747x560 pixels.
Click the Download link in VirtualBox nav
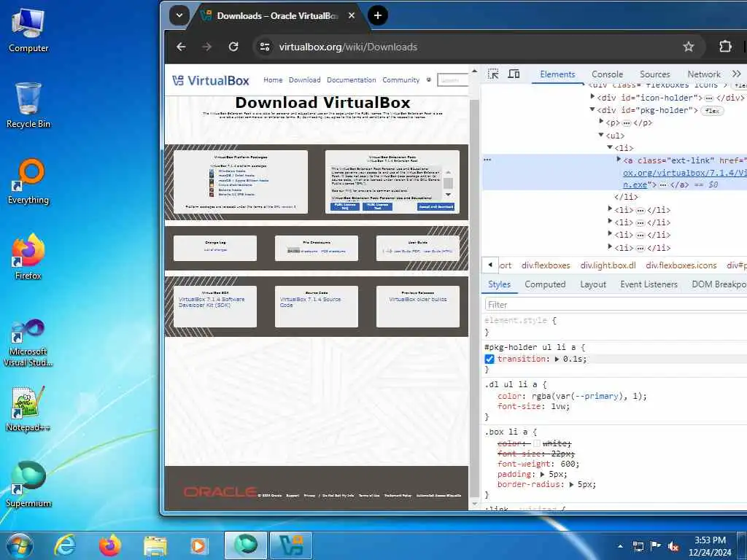304,80
